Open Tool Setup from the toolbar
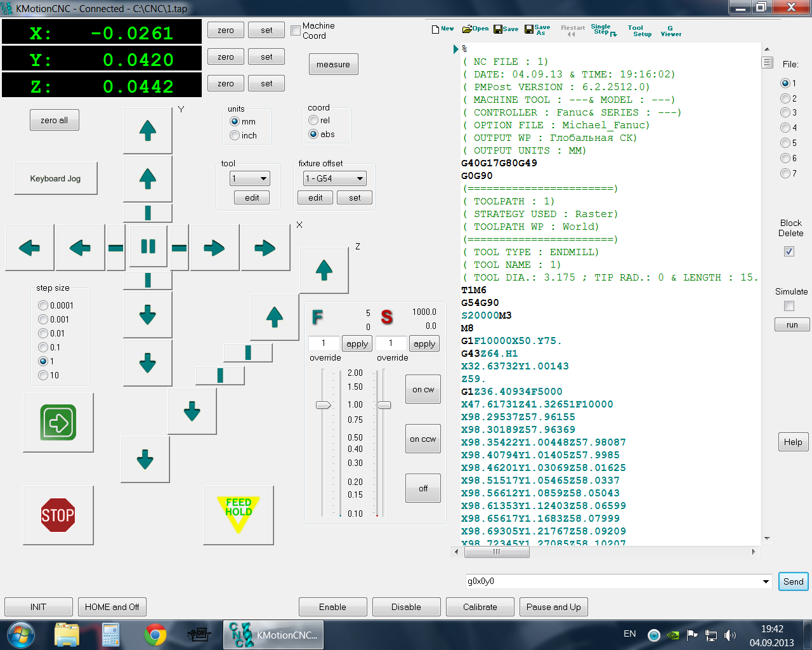The width and height of the screenshot is (812, 650). [x=639, y=30]
